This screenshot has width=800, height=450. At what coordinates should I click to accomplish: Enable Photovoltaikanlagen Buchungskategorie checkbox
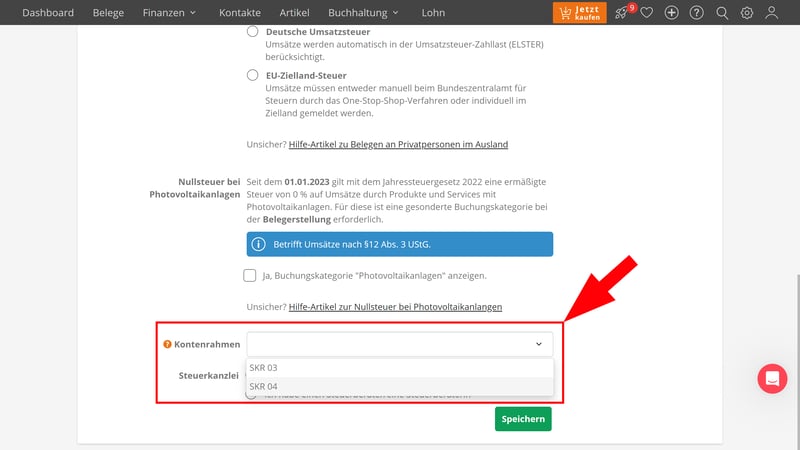click(249, 275)
